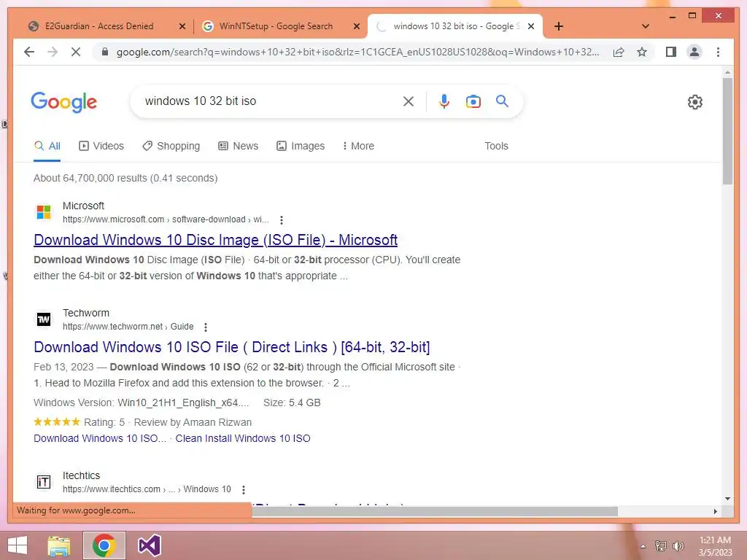Open the network icon in system tray
Image resolution: width=747 pixels, height=560 pixels.
point(660,546)
